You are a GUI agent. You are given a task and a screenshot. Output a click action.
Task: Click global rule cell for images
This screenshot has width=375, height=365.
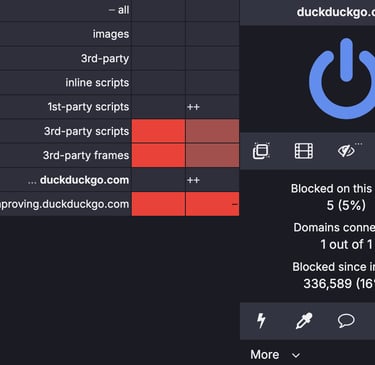pyautogui.click(x=158, y=34)
